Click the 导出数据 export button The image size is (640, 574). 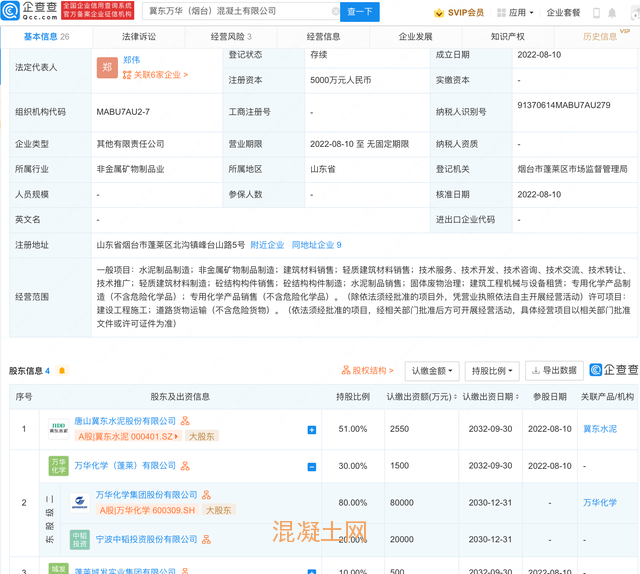(x=554, y=371)
